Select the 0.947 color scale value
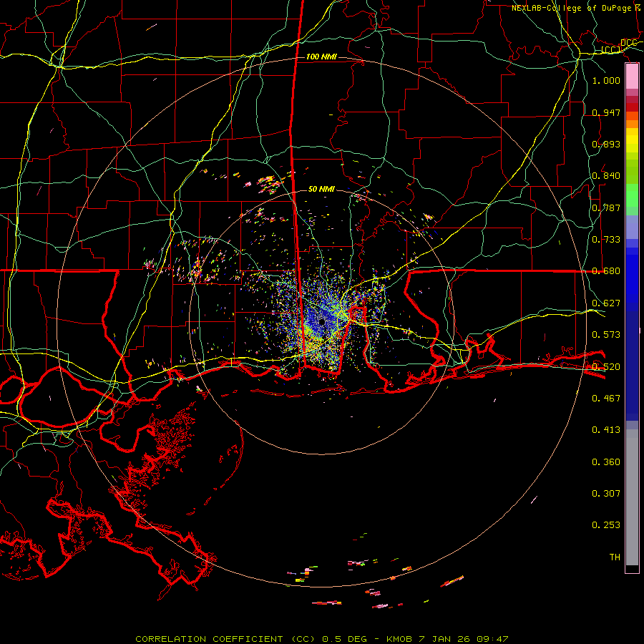The image size is (644, 644). [606, 112]
